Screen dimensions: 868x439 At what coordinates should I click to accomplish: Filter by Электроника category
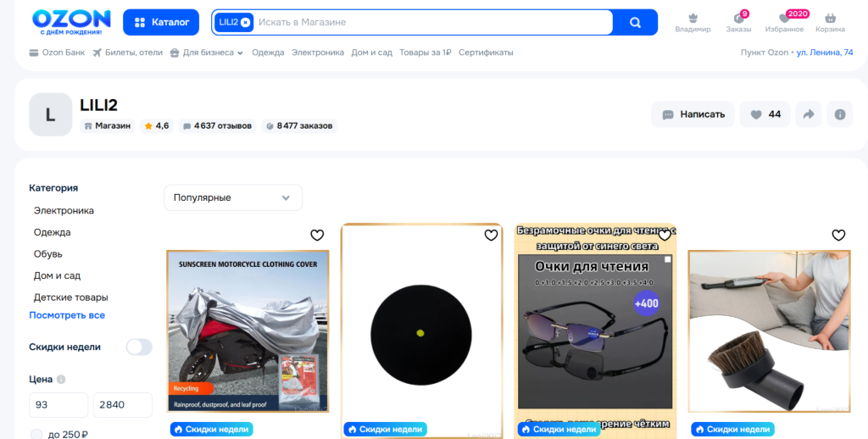coord(64,210)
